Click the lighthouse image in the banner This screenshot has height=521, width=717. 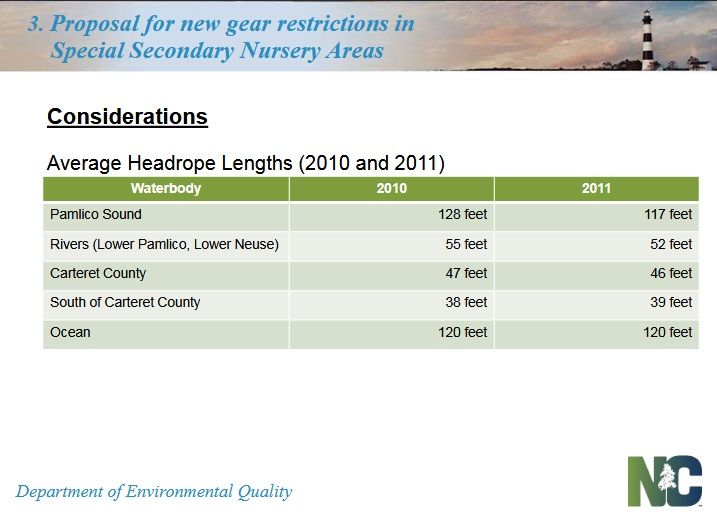(647, 40)
